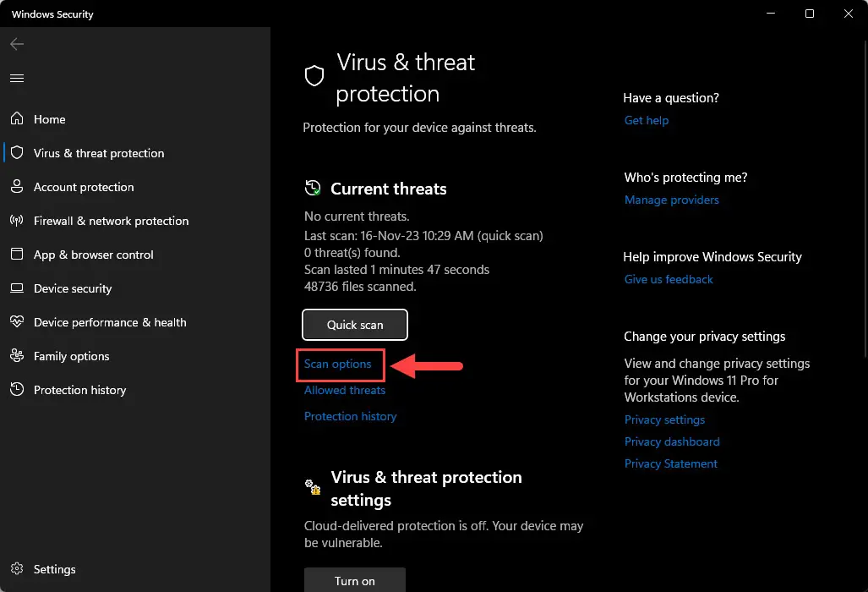Screen dimensions: 868x592
Task: Click the back arrow icon
Action: point(17,44)
